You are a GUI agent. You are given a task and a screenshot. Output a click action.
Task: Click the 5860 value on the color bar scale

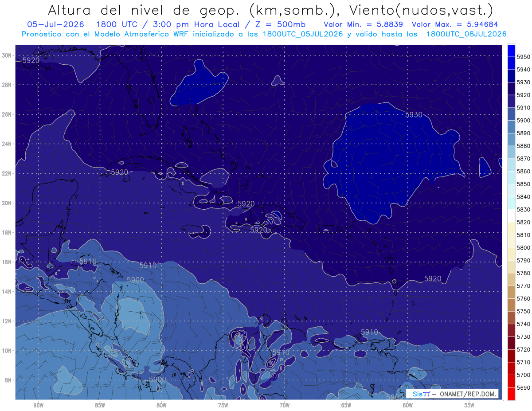pos(524,171)
